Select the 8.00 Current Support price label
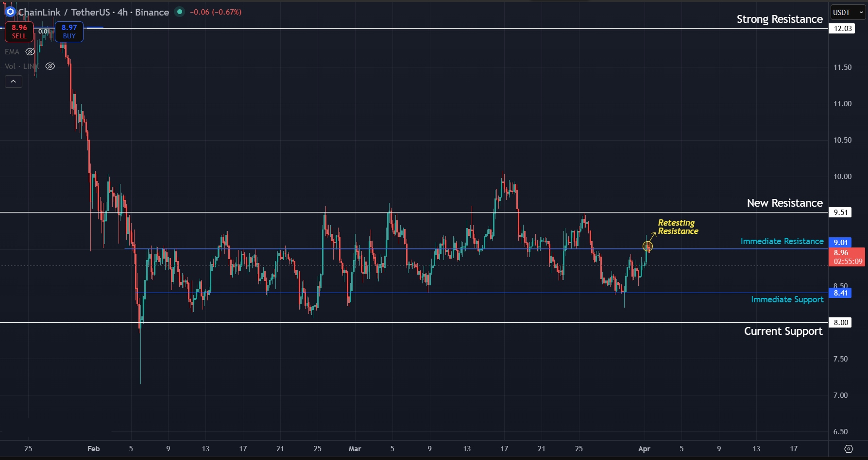This screenshot has width=868, height=460. (x=841, y=322)
